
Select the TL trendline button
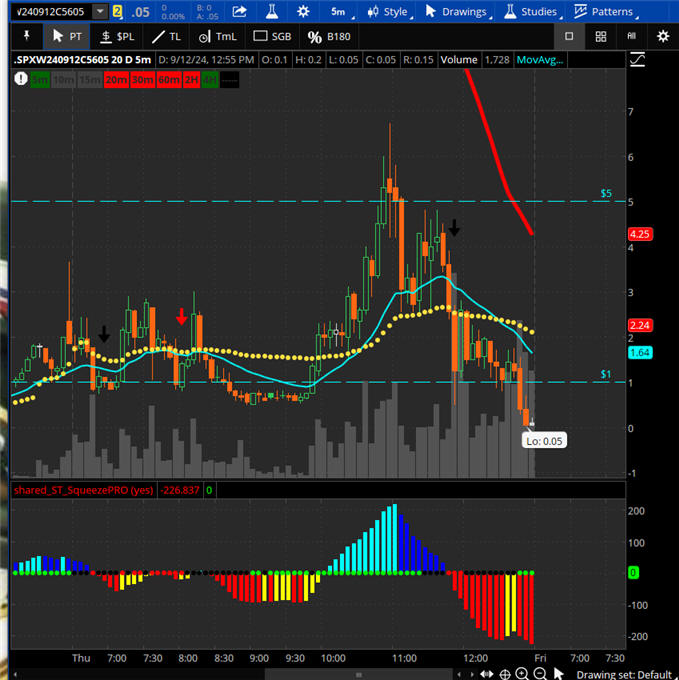[166, 36]
